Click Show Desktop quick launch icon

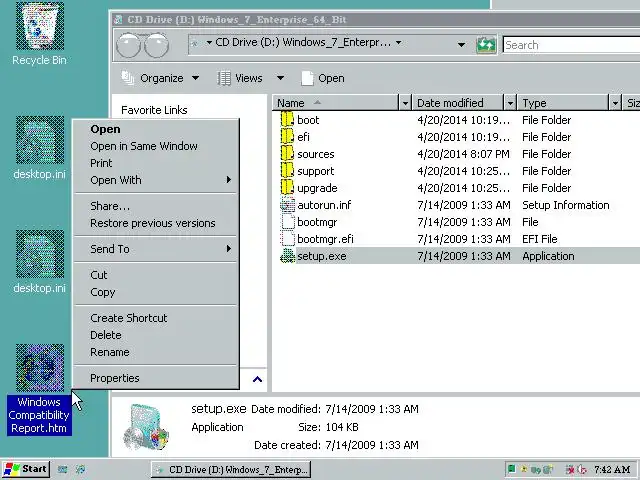62,469
